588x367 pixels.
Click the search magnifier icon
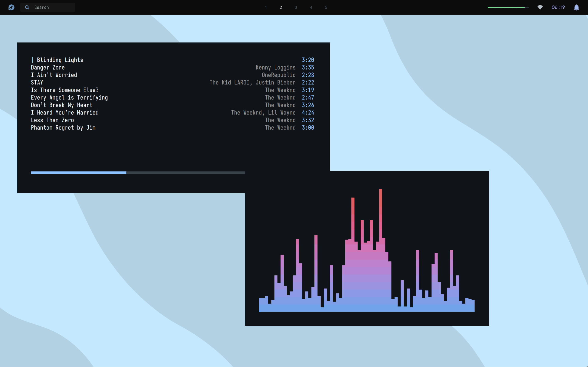27,7
